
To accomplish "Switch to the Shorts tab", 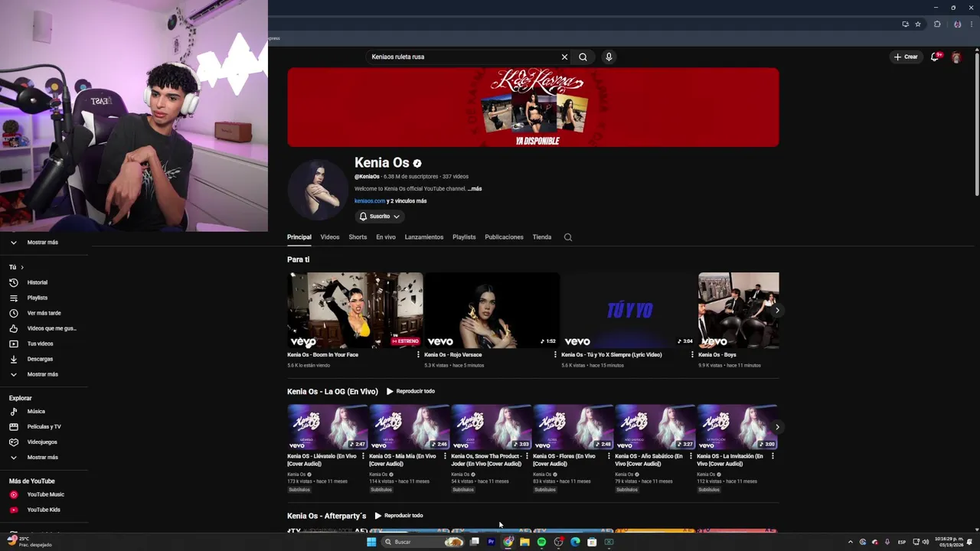I will [x=358, y=237].
